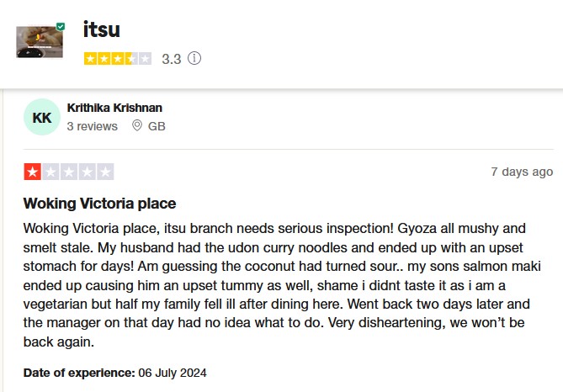Click the second grey star of the review rating
The image size is (563, 392).
point(50,172)
